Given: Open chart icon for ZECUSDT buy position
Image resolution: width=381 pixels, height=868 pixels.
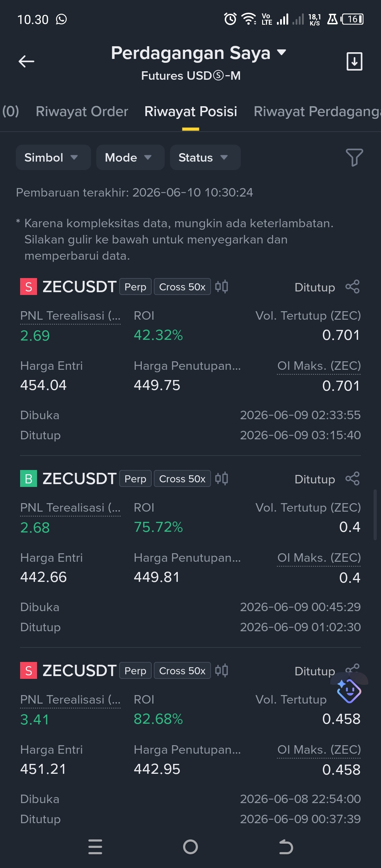Looking at the screenshot, I should point(222,478).
